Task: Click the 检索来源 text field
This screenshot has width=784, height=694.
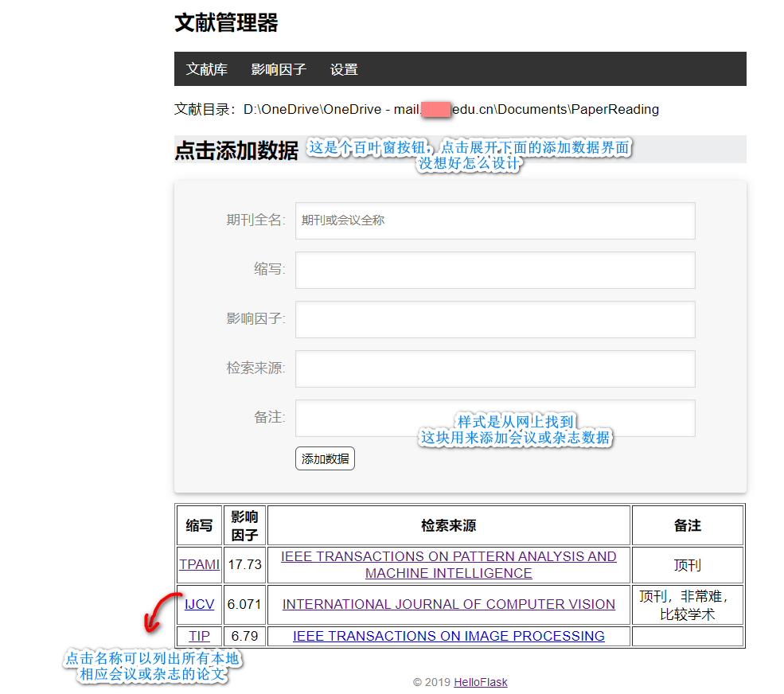Action: click(494, 368)
